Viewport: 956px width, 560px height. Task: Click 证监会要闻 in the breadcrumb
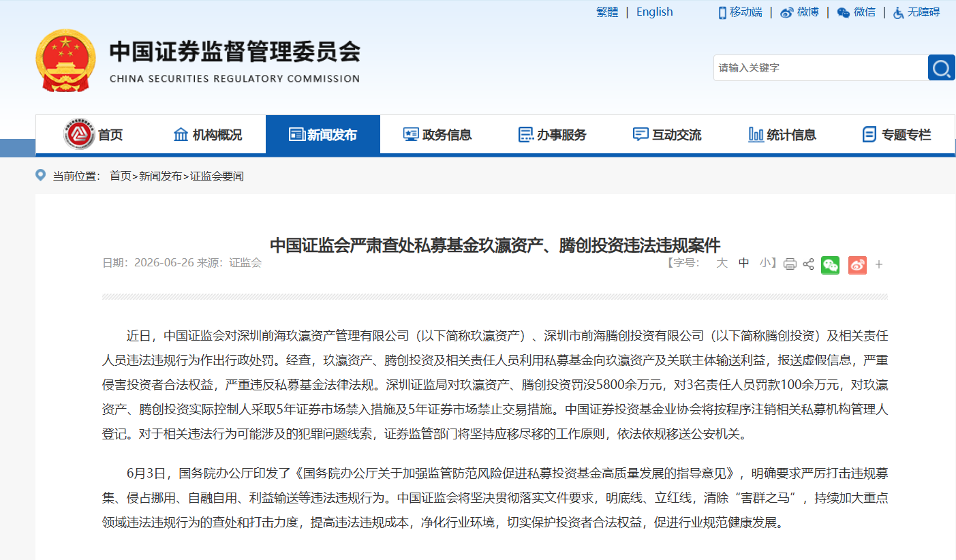[x=217, y=176]
